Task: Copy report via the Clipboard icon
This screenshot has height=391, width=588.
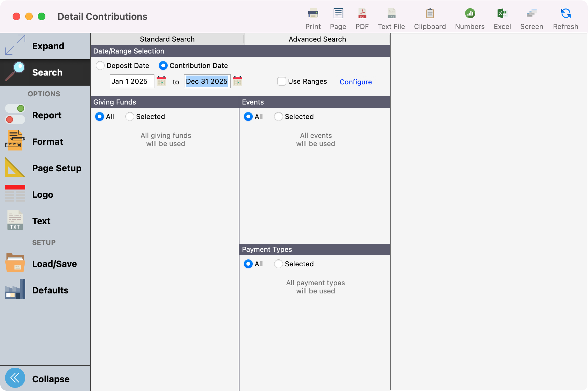Action: (x=430, y=14)
